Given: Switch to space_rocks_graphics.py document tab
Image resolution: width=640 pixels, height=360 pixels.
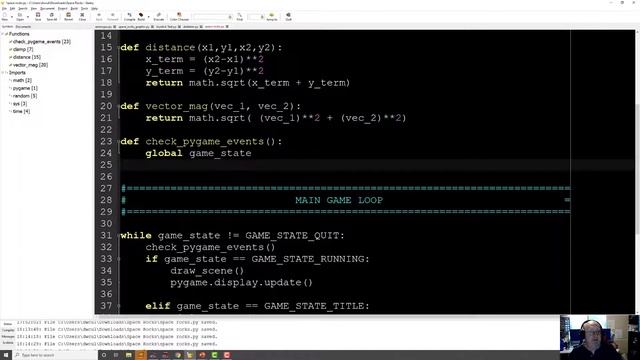Looking at the screenshot, I should coord(134,27).
